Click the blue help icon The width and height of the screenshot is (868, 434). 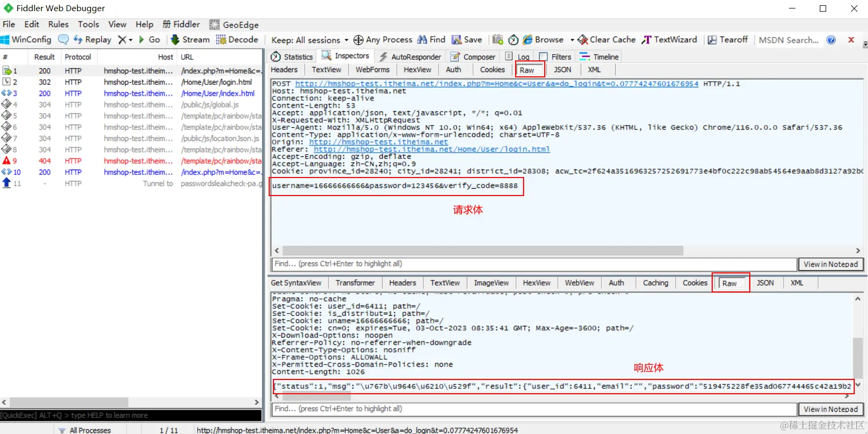(x=831, y=40)
